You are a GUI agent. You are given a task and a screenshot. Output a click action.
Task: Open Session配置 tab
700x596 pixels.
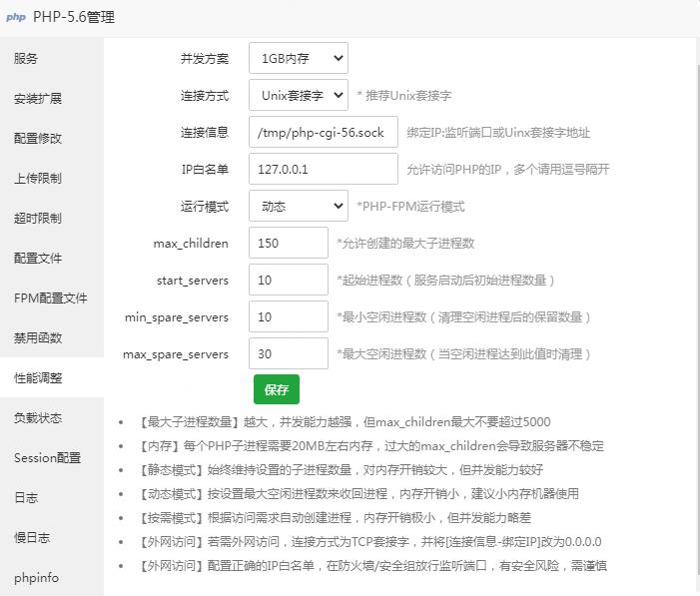52,457
